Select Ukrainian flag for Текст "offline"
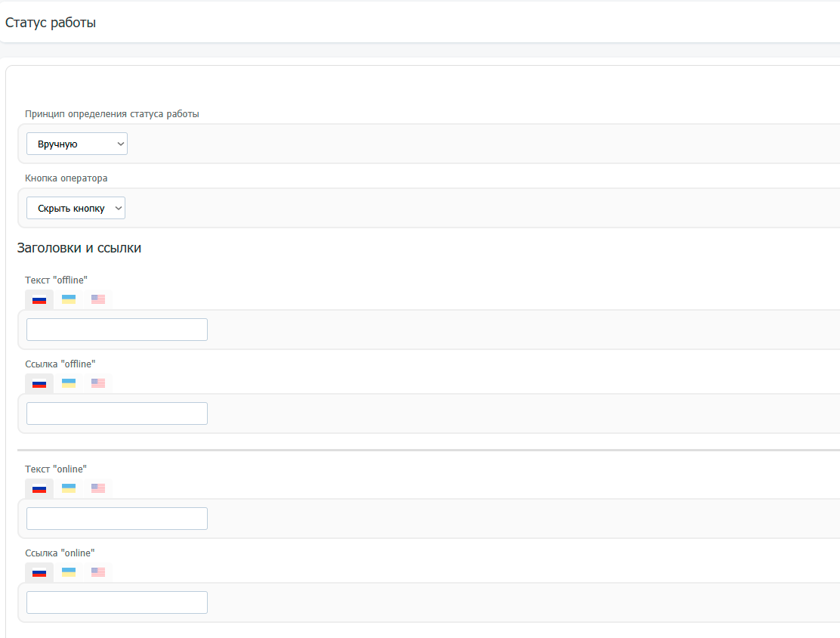Image resolution: width=840 pixels, height=638 pixels. click(69, 299)
